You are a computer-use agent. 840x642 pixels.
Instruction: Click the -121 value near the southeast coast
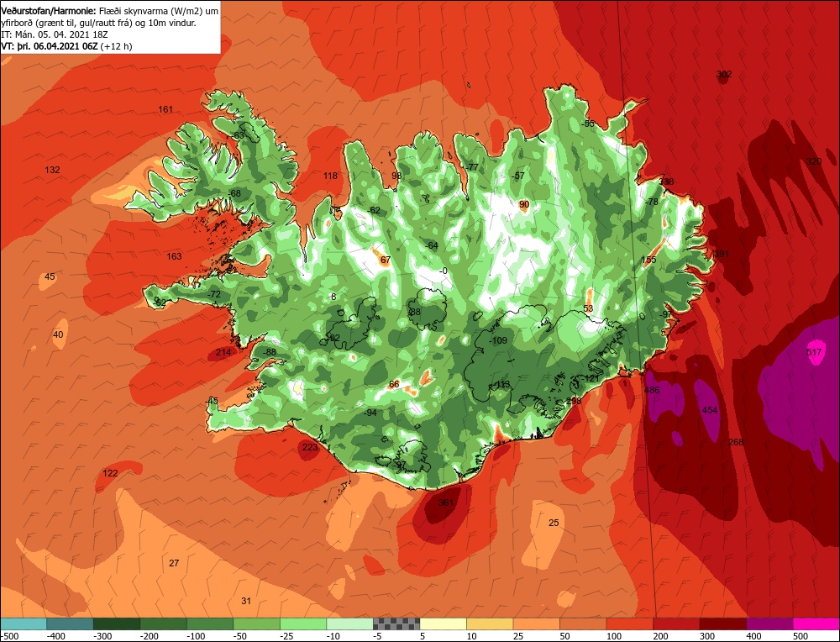click(591, 378)
